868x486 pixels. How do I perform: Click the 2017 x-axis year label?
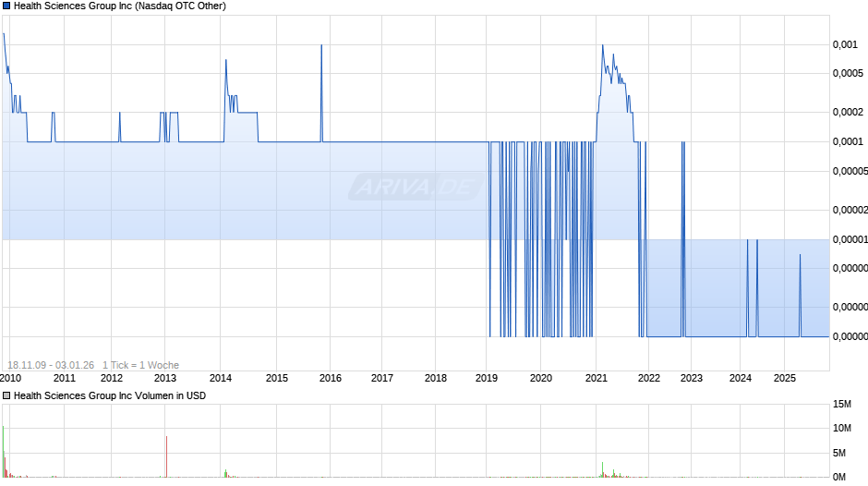(x=382, y=378)
